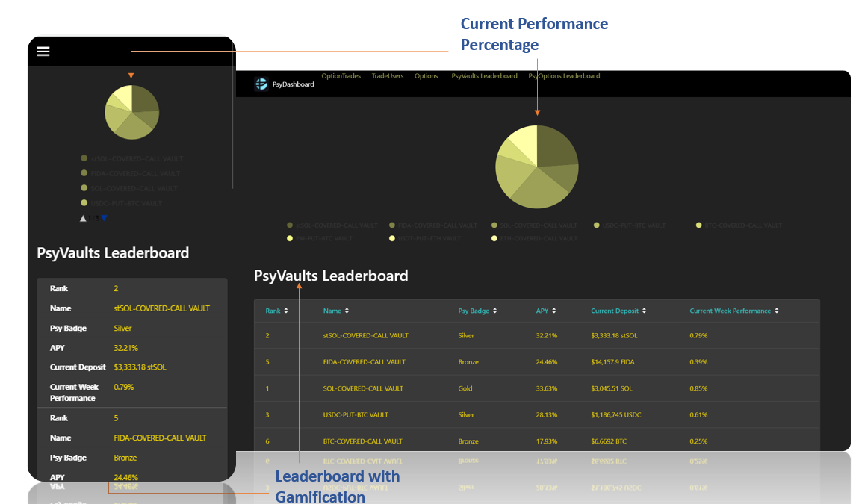Image resolution: width=856 pixels, height=504 pixels.
Task: Select FIDA-COVERED-CALL VAULT table row name
Action: pos(364,361)
